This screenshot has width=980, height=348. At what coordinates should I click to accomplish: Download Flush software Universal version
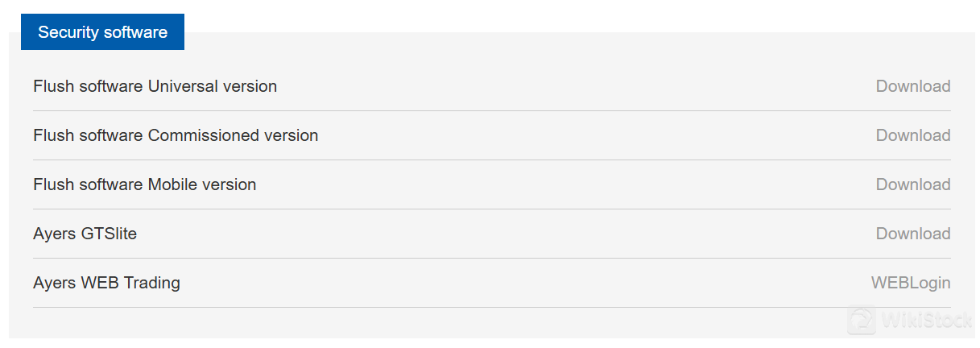(x=913, y=86)
